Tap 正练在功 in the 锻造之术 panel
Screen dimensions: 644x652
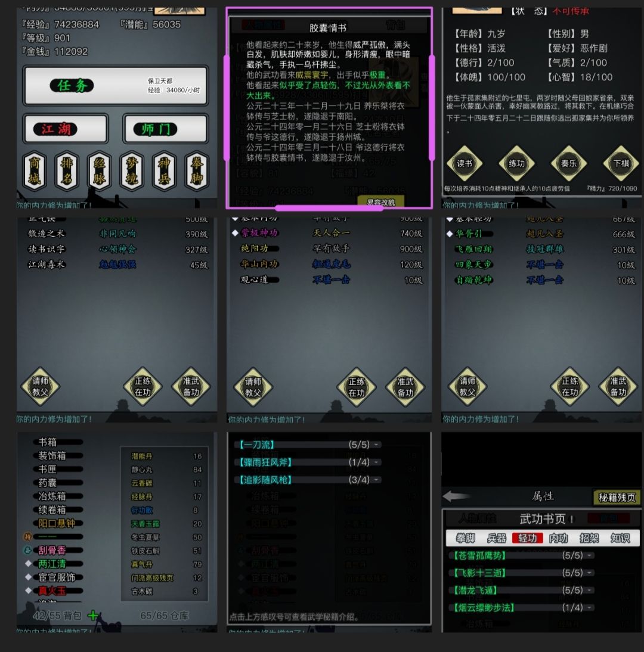click(x=143, y=386)
